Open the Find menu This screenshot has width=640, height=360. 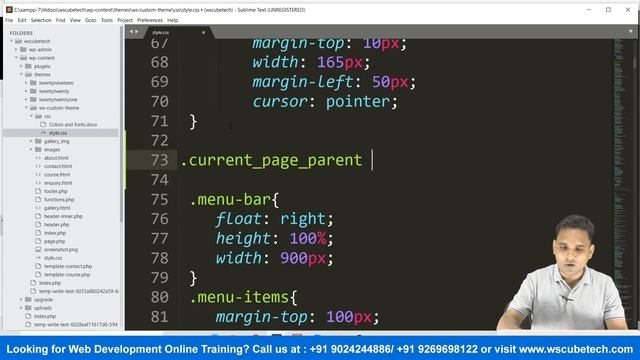(x=60, y=20)
